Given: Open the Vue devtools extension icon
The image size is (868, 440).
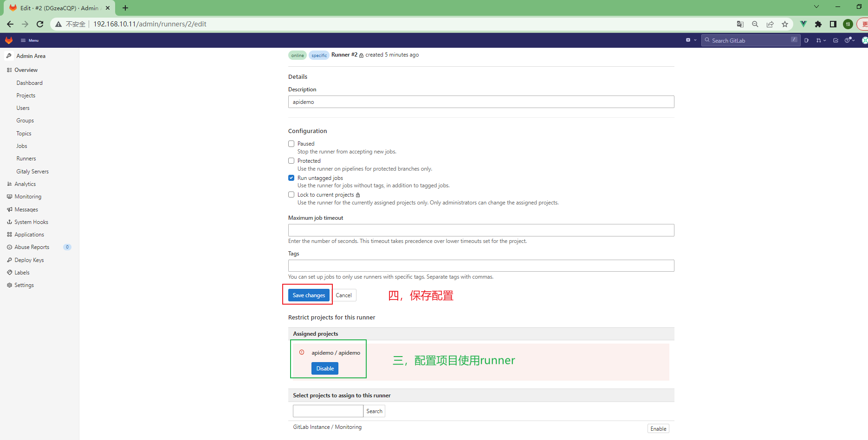Looking at the screenshot, I should coord(803,24).
